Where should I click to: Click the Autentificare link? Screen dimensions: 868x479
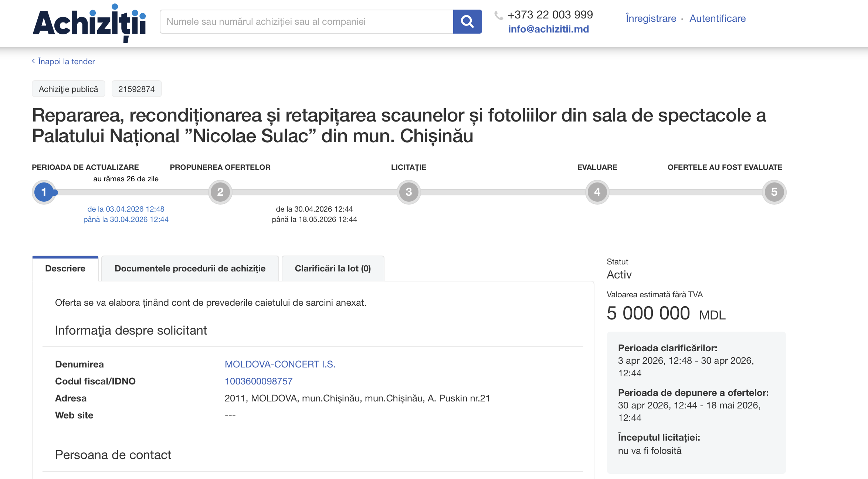pyautogui.click(x=717, y=18)
